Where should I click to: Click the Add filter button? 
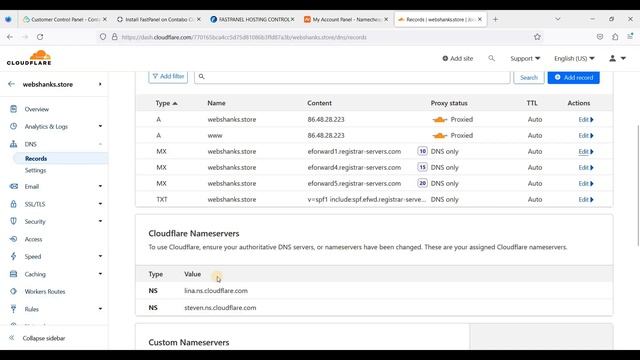coord(168,76)
